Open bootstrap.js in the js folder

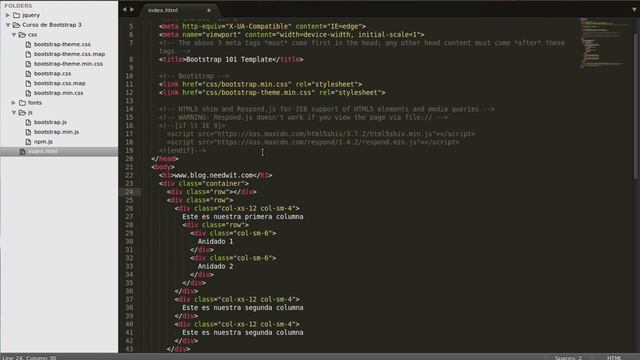pyautogui.click(x=50, y=122)
